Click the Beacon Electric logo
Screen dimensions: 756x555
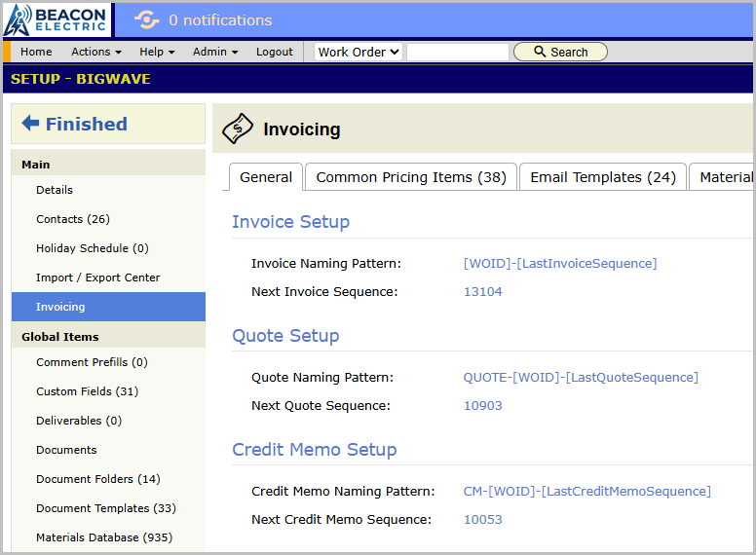tap(57, 20)
